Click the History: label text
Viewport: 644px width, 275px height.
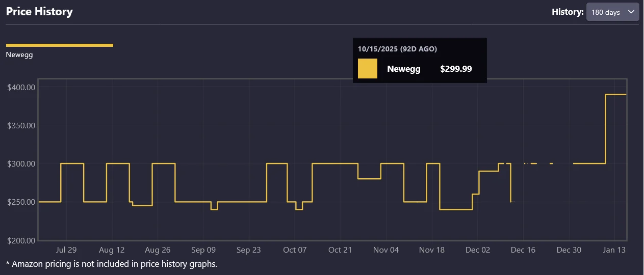coord(568,12)
